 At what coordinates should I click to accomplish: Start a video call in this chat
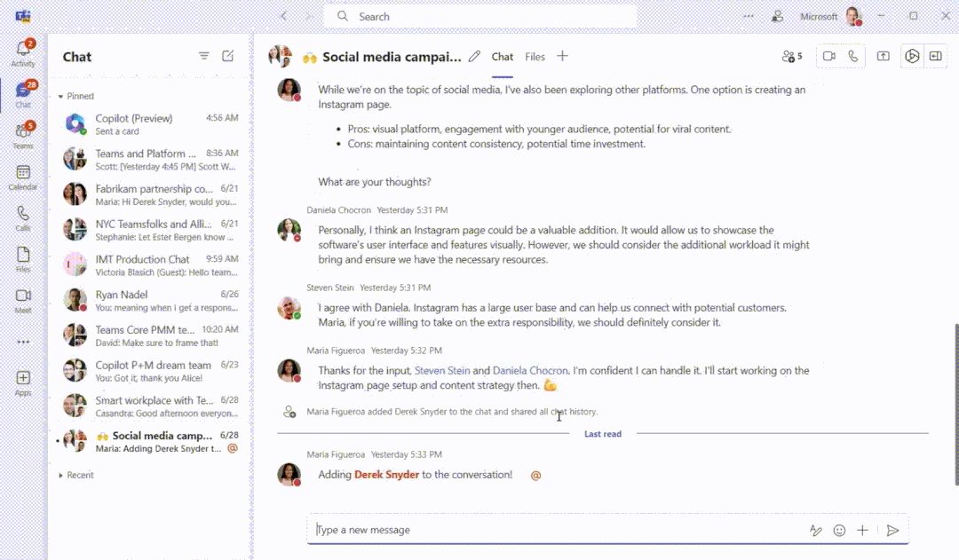point(828,57)
